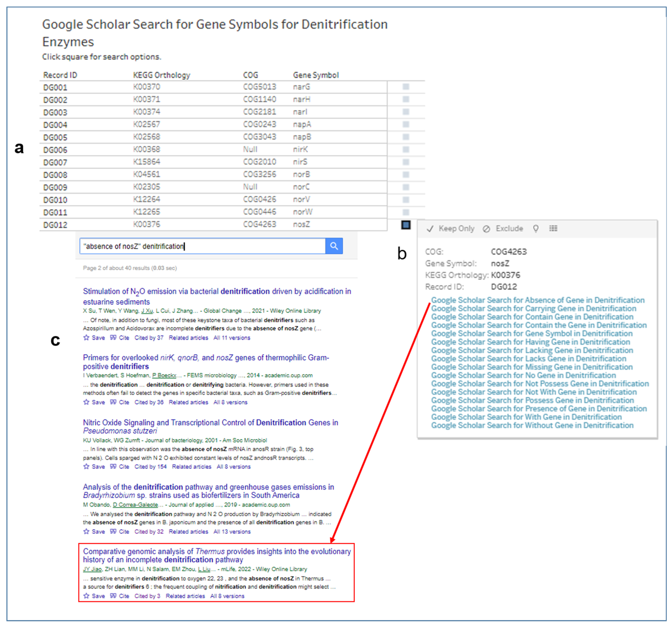Click the blue search magnifier button
This screenshot has width=672, height=627.
click(334, 246)
